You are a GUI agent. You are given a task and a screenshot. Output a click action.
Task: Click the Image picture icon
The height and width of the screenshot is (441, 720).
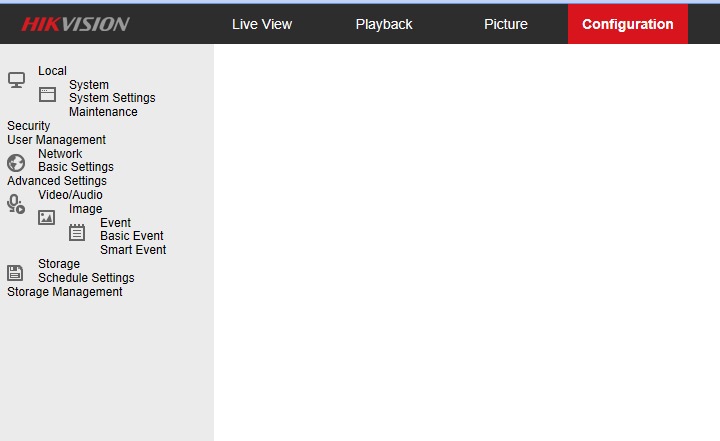point(47,217)
